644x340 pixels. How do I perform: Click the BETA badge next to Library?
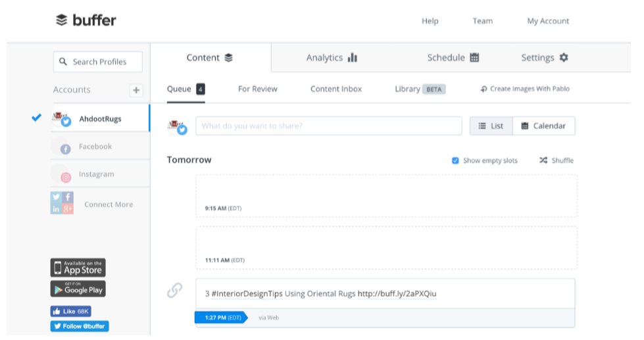click(x=434, y=89)
